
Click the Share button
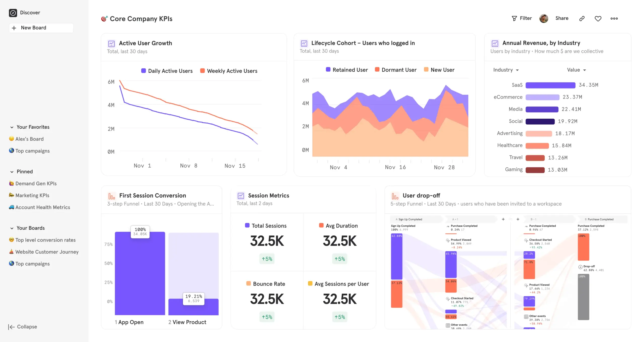point(562,18)
